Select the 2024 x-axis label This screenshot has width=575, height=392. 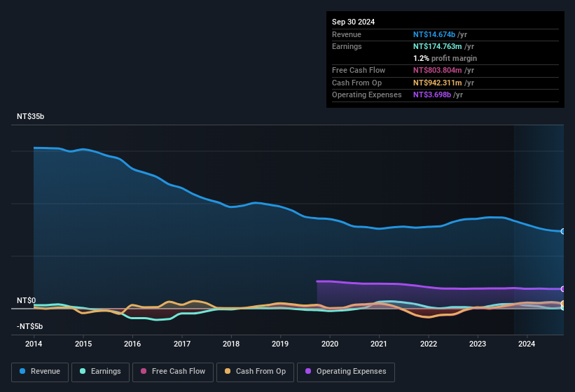pyautogui.click(x=527, y=344)
